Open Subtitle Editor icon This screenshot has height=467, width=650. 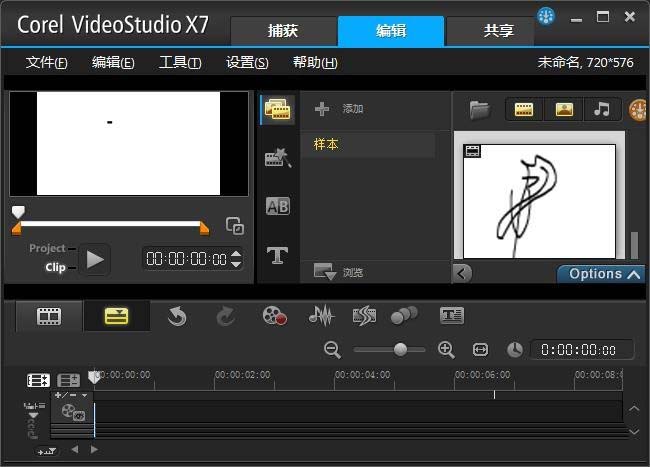pos(452,316)
